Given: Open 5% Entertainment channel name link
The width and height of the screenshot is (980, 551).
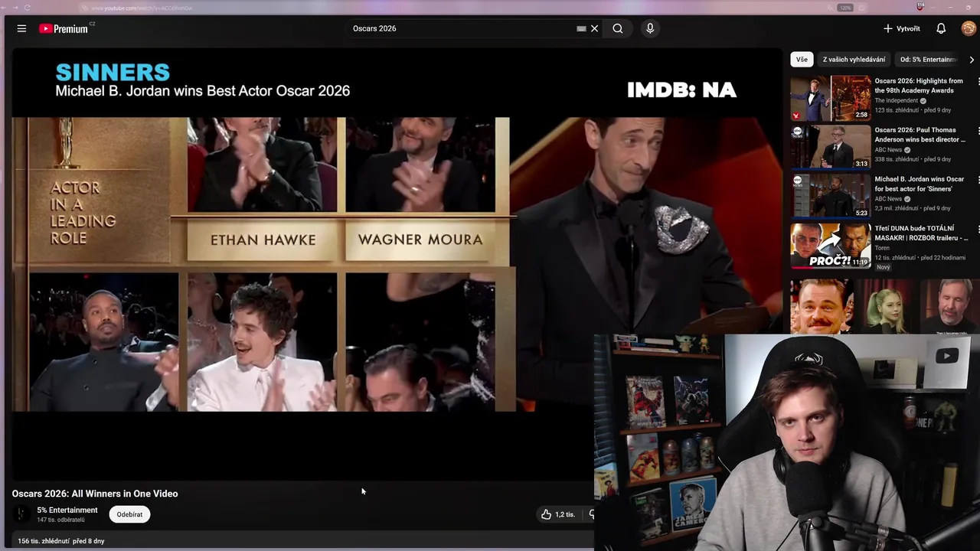Looking at the screenshot, I should (67, 510).
